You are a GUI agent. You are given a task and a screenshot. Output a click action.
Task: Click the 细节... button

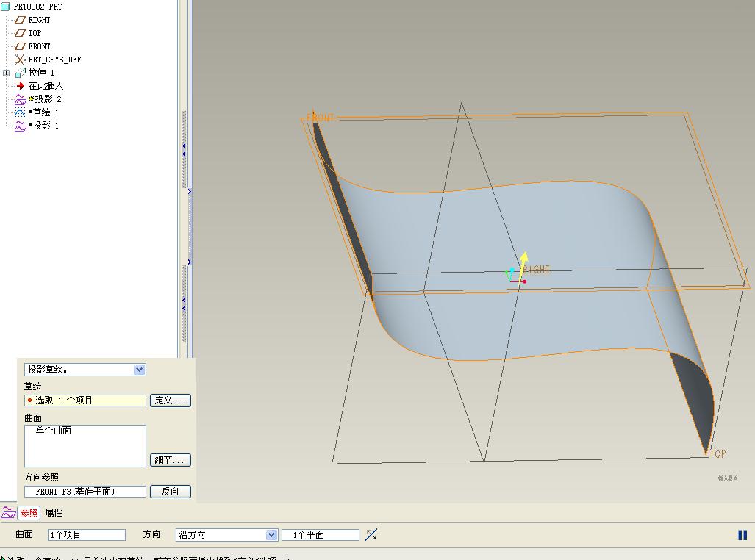tap(171, 460)
